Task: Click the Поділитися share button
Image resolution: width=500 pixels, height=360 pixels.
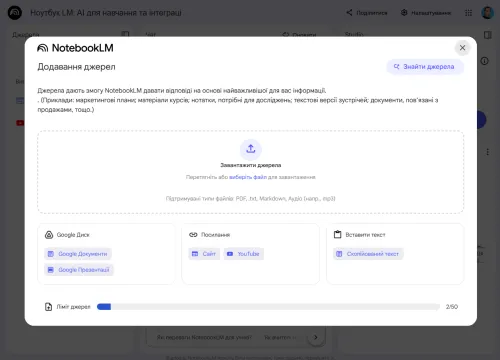Action: tap(367, 13)
